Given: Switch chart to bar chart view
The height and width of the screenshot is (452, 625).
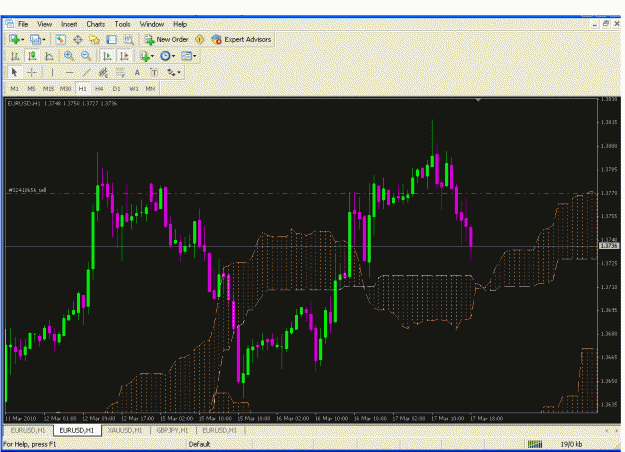Looking at the screenshot, I should 15,56.
